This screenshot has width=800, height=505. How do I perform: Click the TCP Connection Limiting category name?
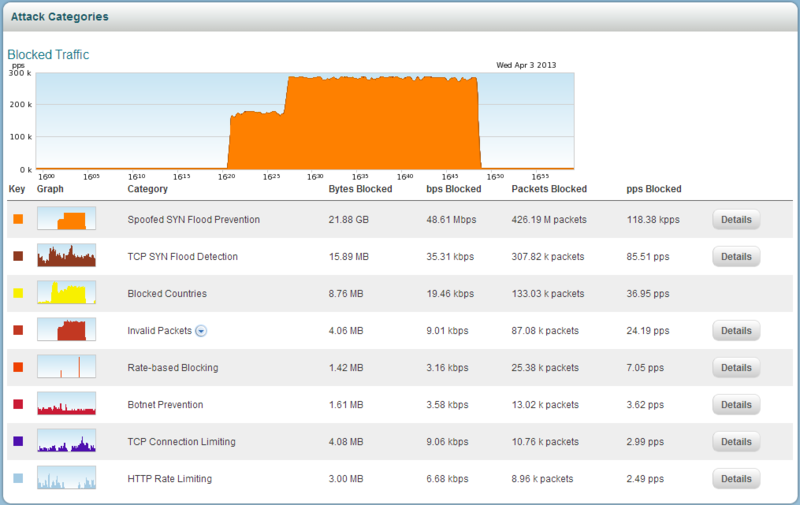181,442
